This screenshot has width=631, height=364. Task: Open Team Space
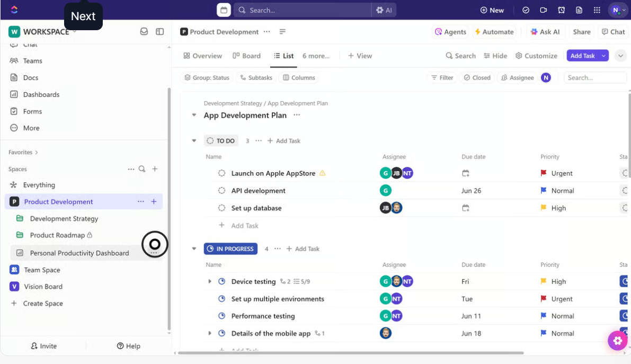(42, 270)
